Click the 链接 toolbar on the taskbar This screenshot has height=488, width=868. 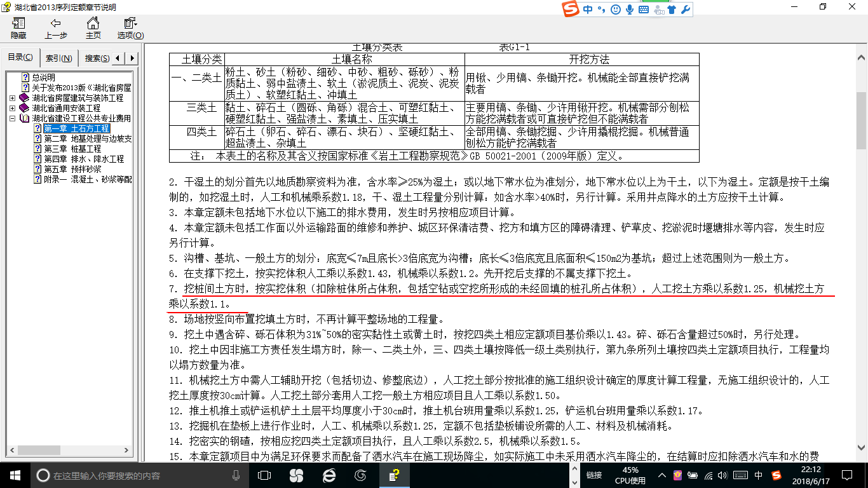tap(594, 475)
